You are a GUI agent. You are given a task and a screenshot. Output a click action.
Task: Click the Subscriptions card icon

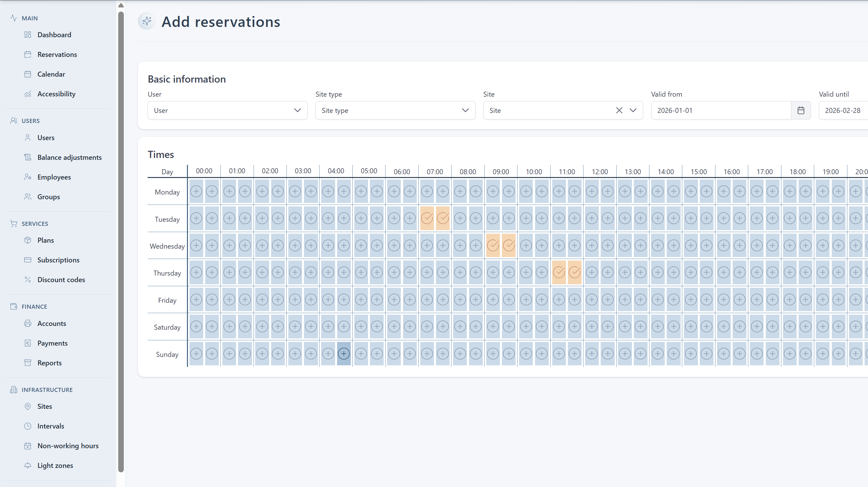coord(28,260)
